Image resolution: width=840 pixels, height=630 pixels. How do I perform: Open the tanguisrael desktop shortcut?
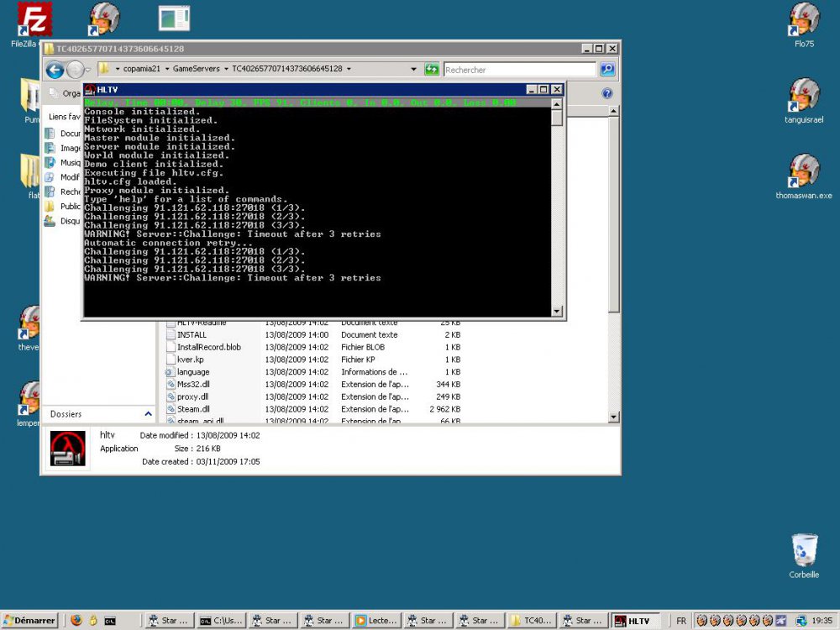click(804, 95)
